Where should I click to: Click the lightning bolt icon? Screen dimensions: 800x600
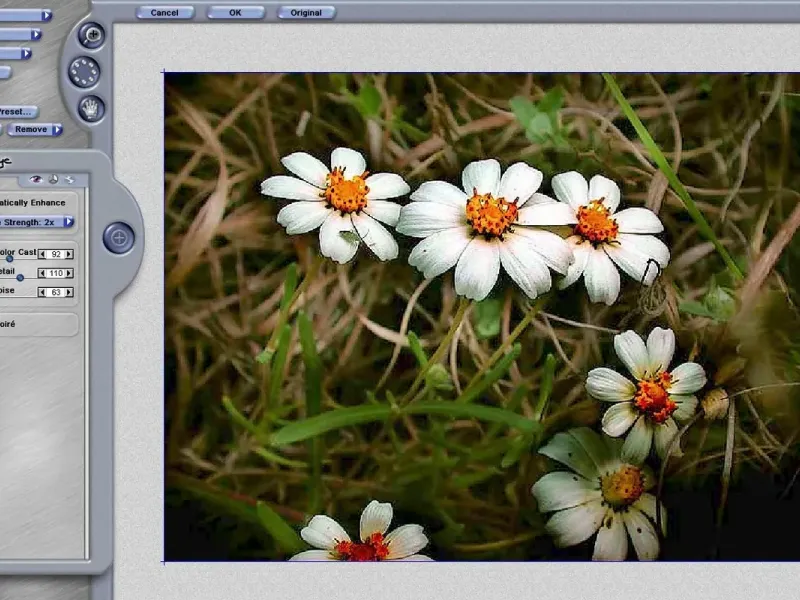[70, 179]
